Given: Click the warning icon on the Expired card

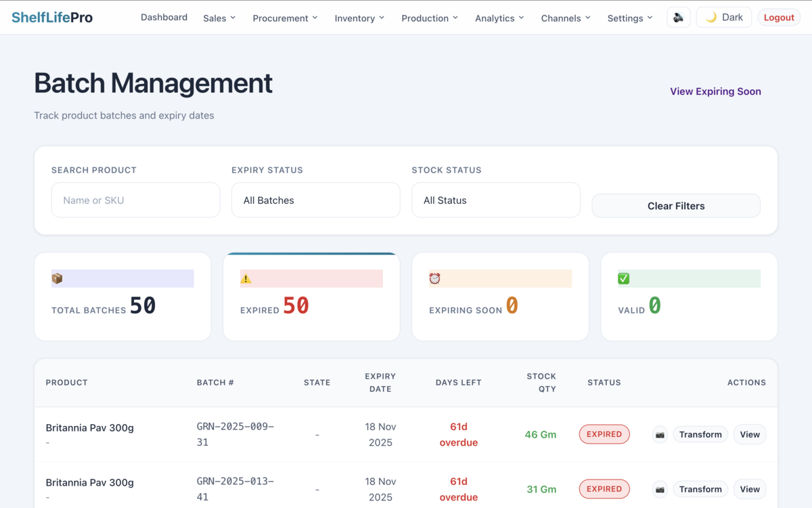Looking at the screenshot, I should [247, 278].
